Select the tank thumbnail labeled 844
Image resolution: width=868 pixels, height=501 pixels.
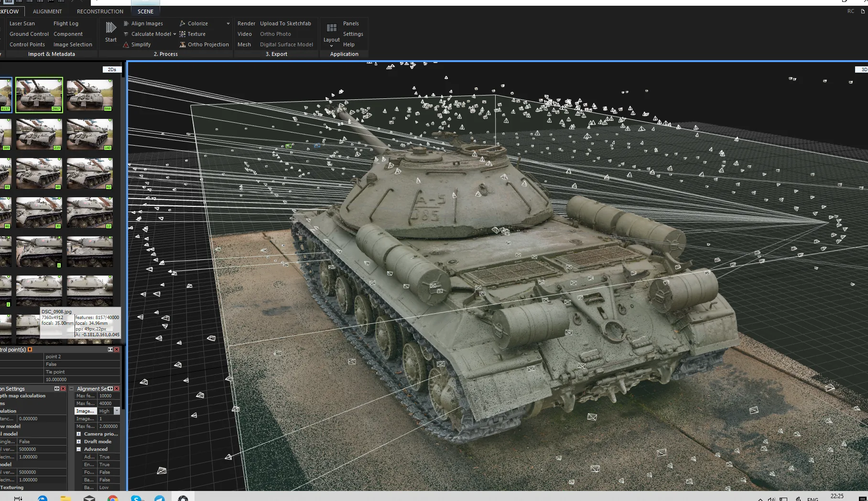coord(90,95)
